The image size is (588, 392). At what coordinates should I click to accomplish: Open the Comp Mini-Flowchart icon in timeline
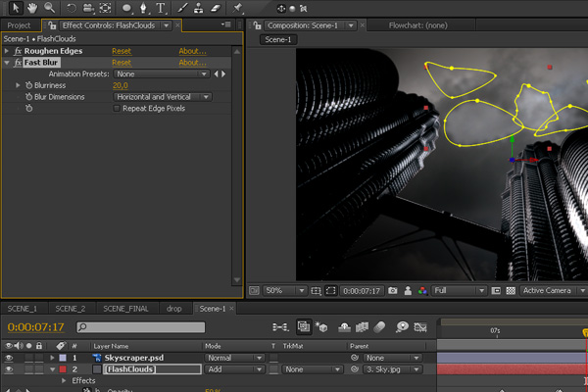tap(280, 327)
